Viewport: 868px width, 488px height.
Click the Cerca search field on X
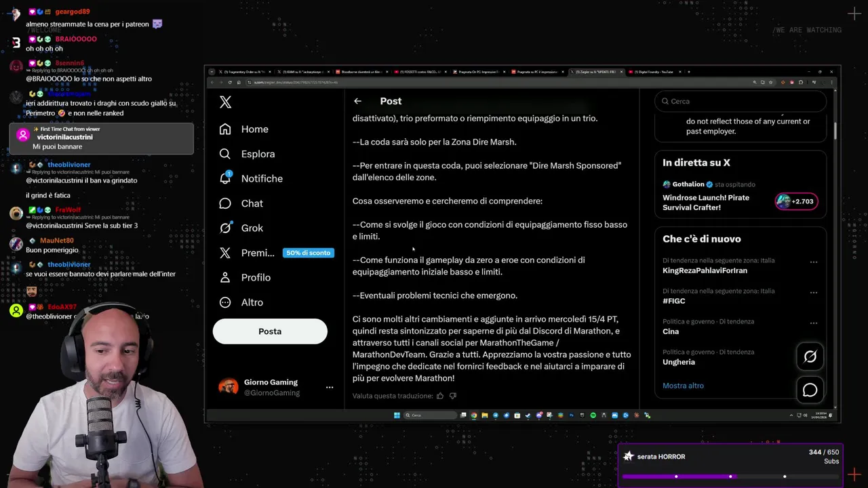tap(741, 101)
